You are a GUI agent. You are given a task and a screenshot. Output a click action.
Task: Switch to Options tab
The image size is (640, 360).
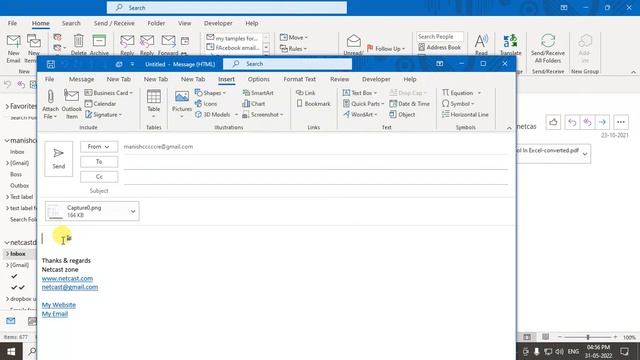click(x=259, y=79)
